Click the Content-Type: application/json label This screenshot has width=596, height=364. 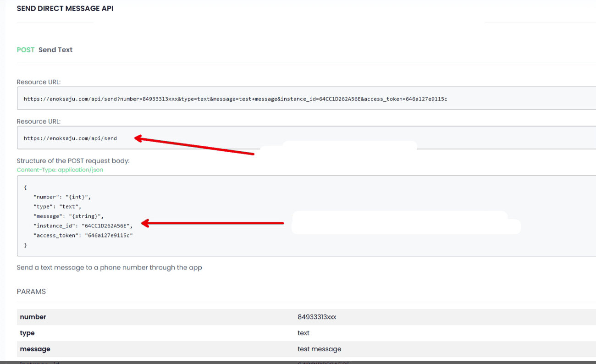[60, 170]
